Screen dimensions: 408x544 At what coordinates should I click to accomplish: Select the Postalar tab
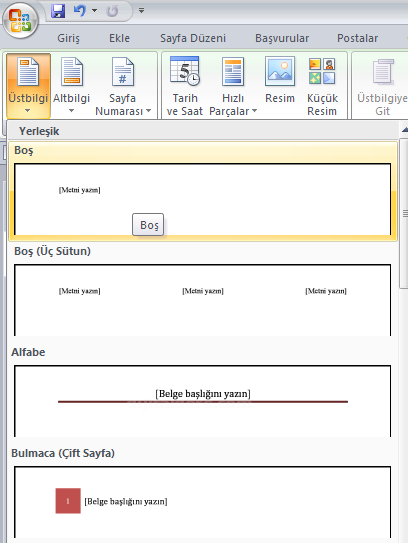point(358,38)
